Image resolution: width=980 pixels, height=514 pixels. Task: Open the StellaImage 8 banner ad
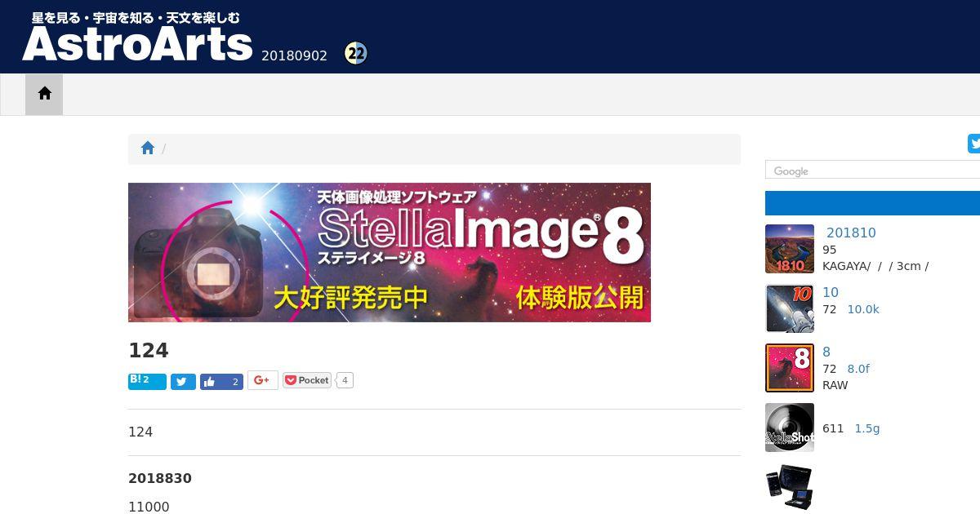(x=390, y=252)
